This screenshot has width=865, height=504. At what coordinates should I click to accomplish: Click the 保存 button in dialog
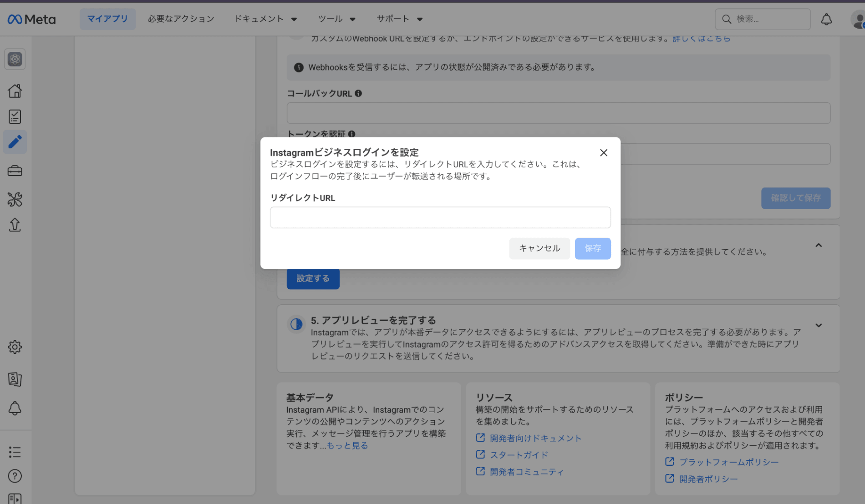pos(592,248)
